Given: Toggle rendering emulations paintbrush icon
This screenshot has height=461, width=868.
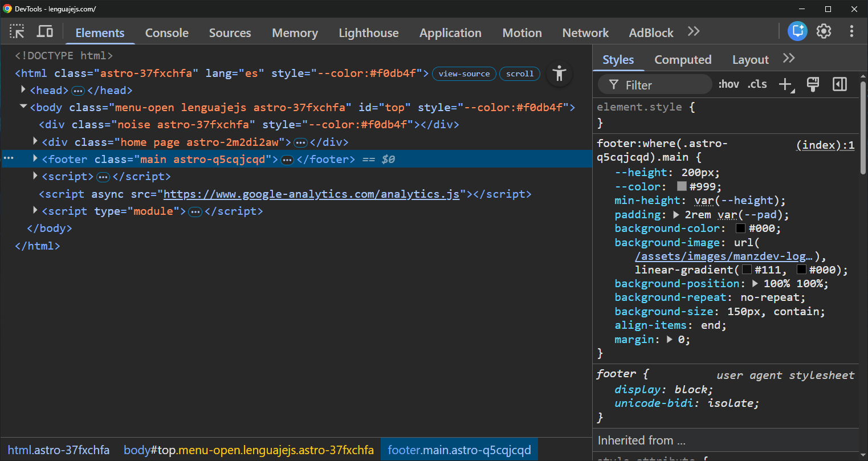Looking at the screenshot, I should (813, 85).
